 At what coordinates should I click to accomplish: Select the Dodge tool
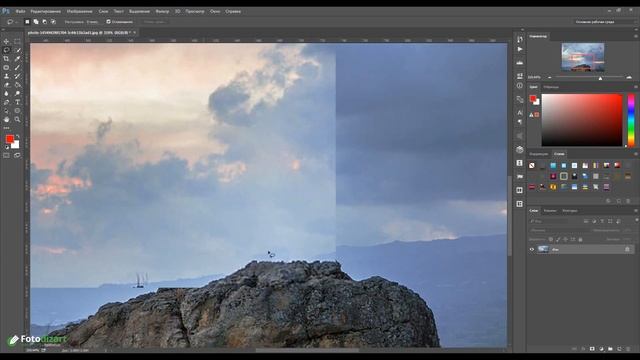[x=17, y=93]
